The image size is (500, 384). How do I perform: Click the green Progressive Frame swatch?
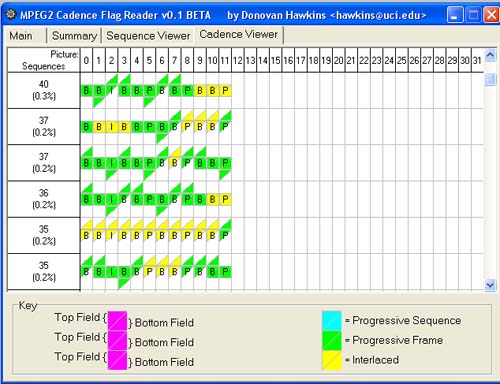332,340
